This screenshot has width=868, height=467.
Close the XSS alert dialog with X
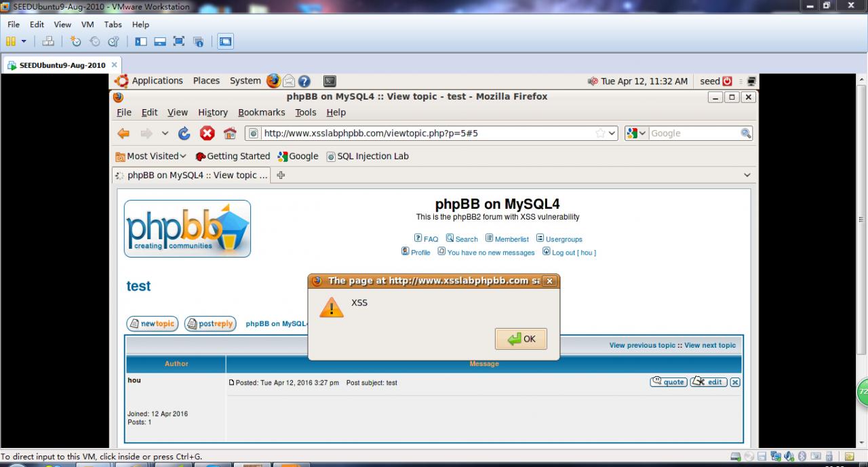click(550, 281)
